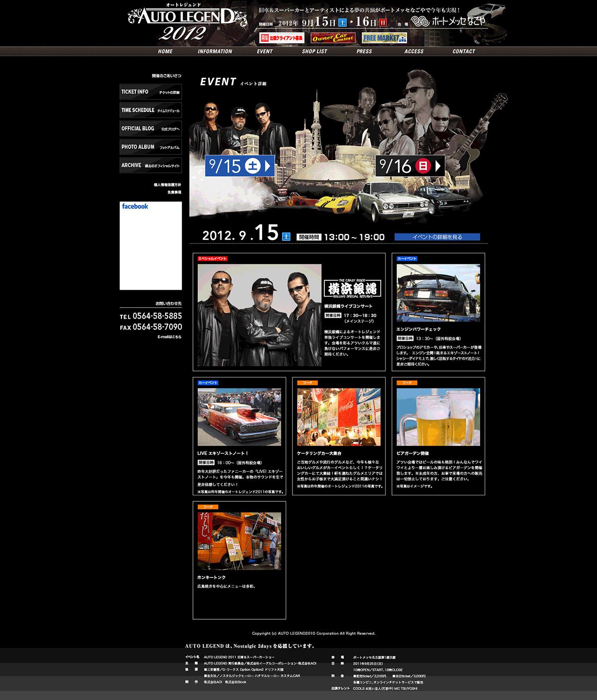Viewport: 597px width, 700px height.
Task: Select the 9/16 Sunday date button
Action: 410,166
